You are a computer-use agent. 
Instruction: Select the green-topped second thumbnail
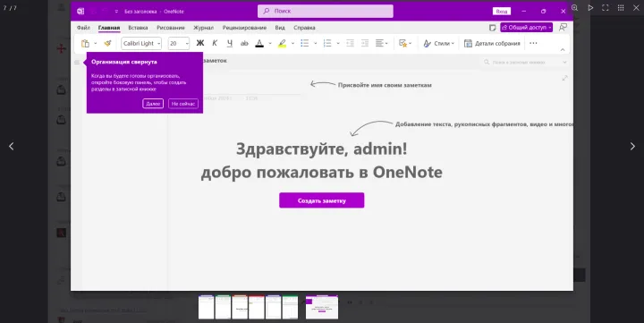tap(223, 307)
